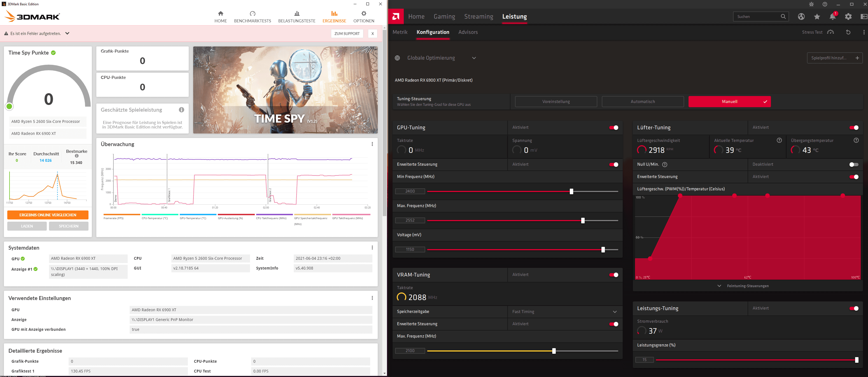Open the web browser globe icon in Radeon
The height and width of the screenshot is (377, 868).
[801, 17]
